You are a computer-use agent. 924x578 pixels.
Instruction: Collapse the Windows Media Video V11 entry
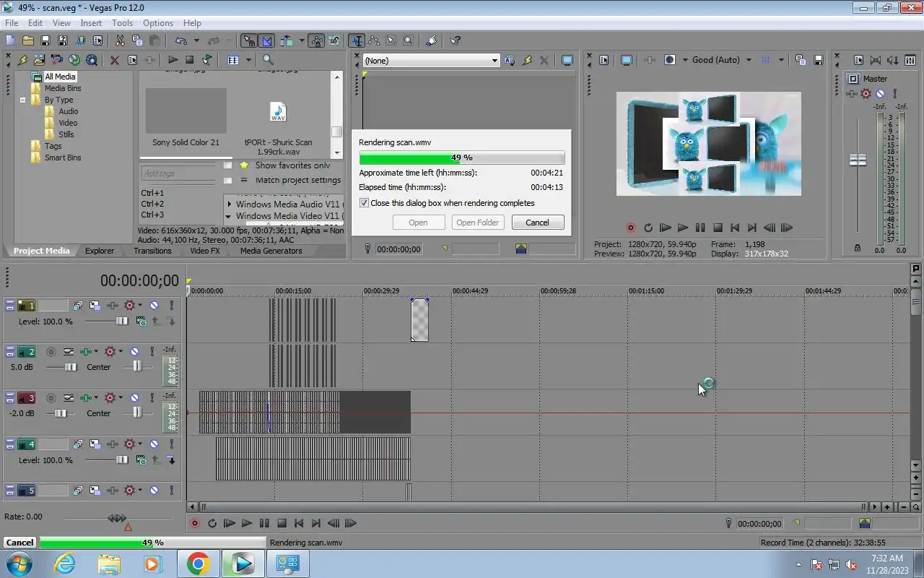(229, 216)
